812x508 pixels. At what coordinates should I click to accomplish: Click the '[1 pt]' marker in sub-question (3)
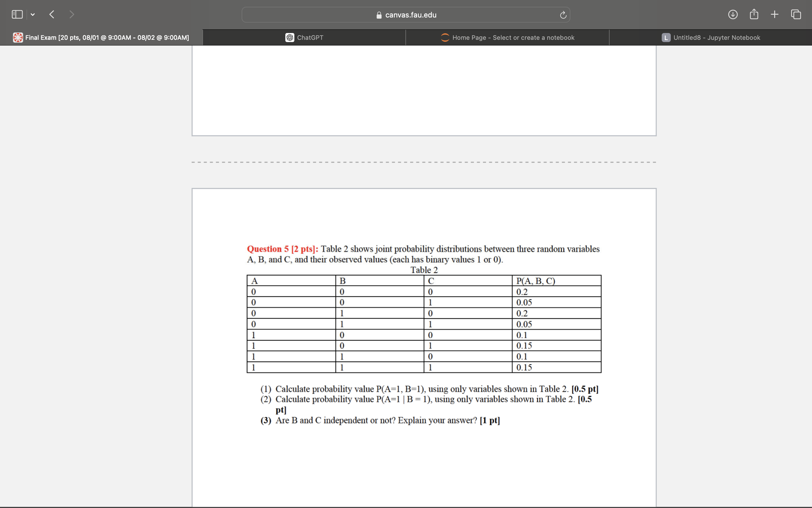click(x=490, y=420)
